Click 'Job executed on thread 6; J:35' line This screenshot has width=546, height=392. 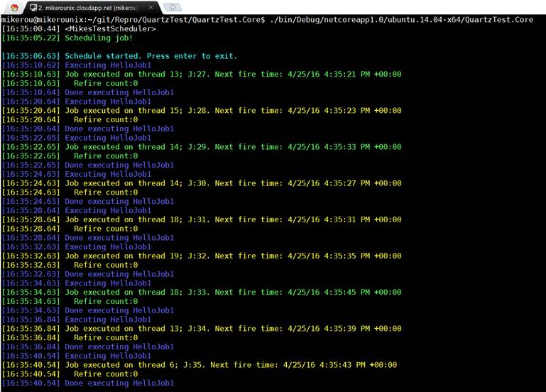[x=200, y=364]
